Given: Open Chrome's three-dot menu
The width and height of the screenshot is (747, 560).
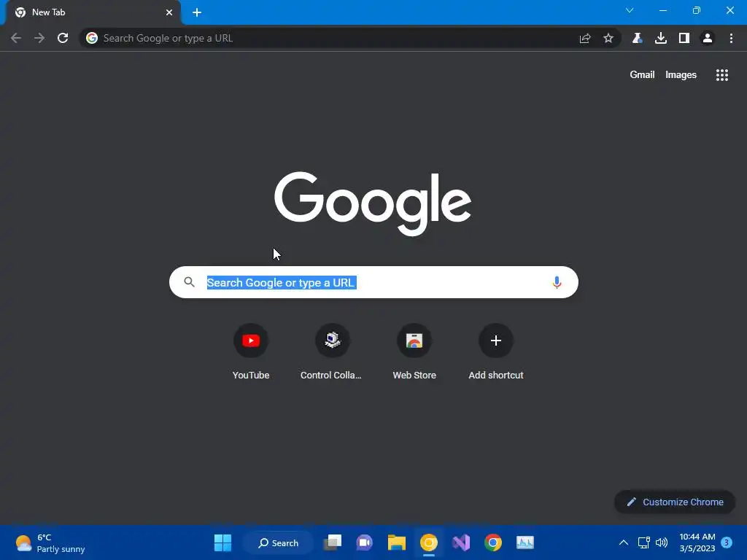Looking at the screenshot, I should 731,38.
